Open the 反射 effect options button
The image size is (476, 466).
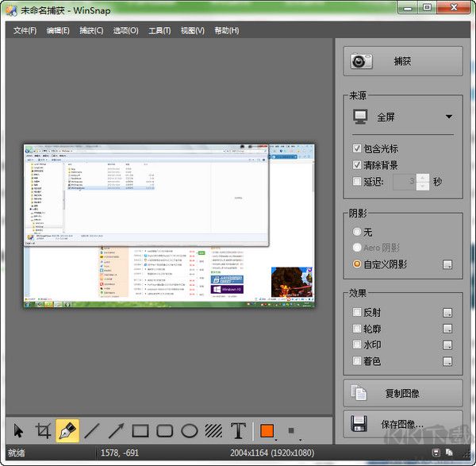pos(448,313)
